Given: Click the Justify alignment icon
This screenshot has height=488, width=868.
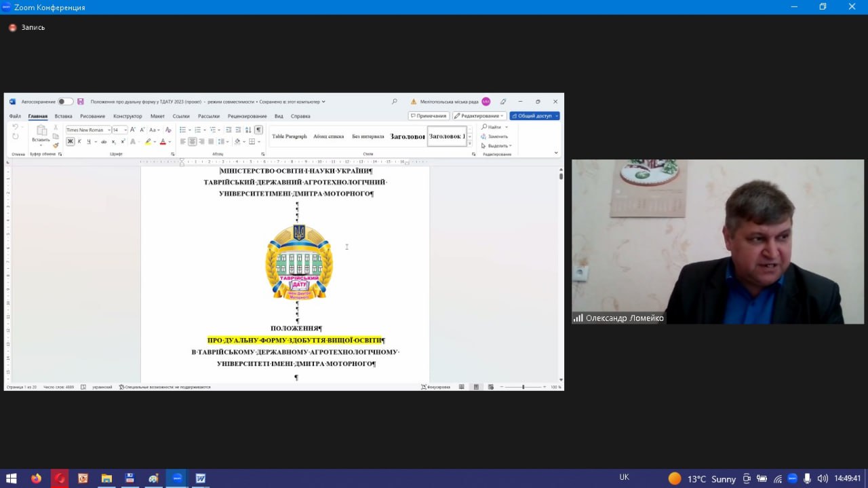Looking at the screenshot, I should pos(211,142).
